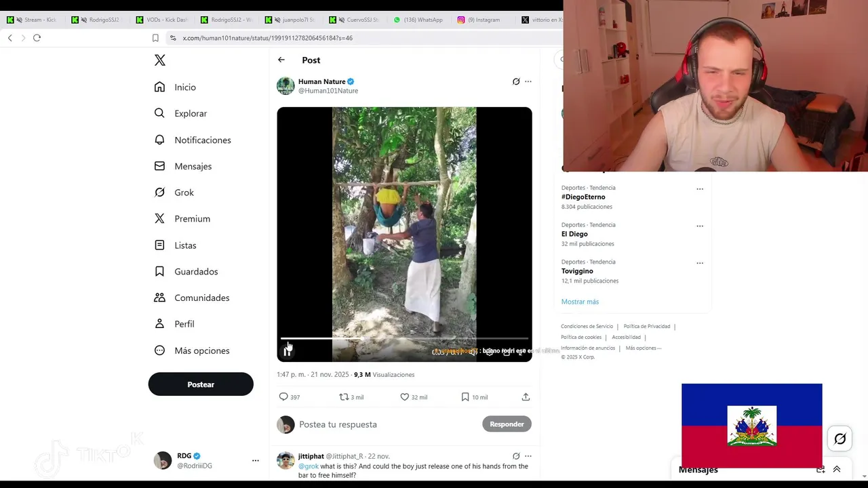Share the post via share icon
This screenshot has height=488, width=868.
[526, 397]
